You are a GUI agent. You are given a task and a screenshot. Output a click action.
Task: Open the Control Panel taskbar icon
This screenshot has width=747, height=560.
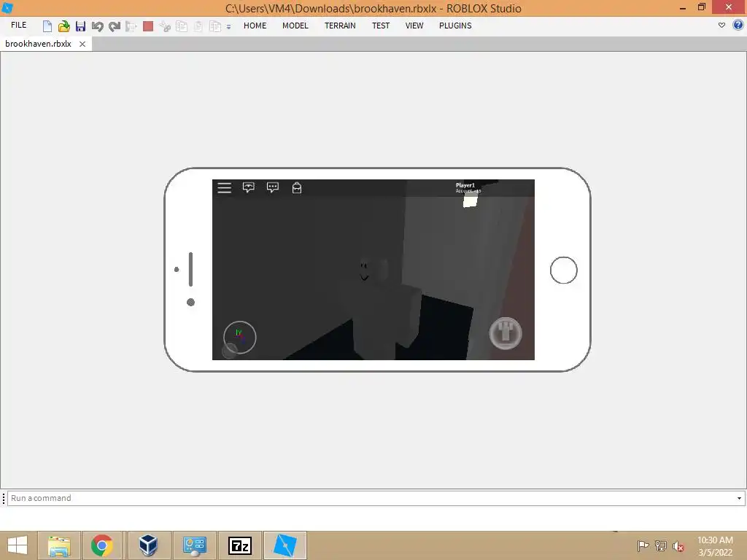194,545
